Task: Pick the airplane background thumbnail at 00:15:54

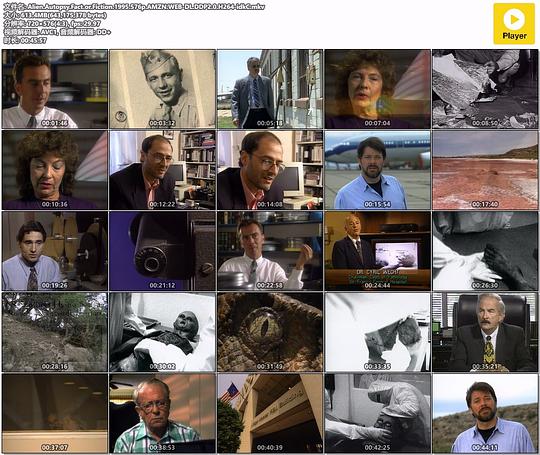Action: [377, 170]
